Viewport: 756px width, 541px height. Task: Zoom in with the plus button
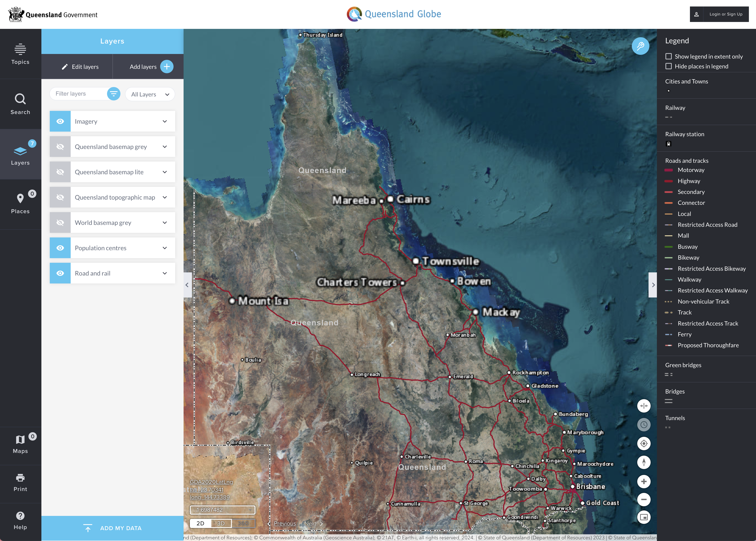pyautogui.click(x=644, y=481)
